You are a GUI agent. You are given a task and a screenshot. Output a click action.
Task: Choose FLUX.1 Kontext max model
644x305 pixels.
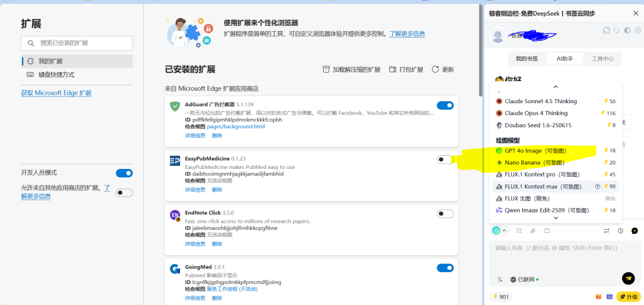tap(556, 187)
